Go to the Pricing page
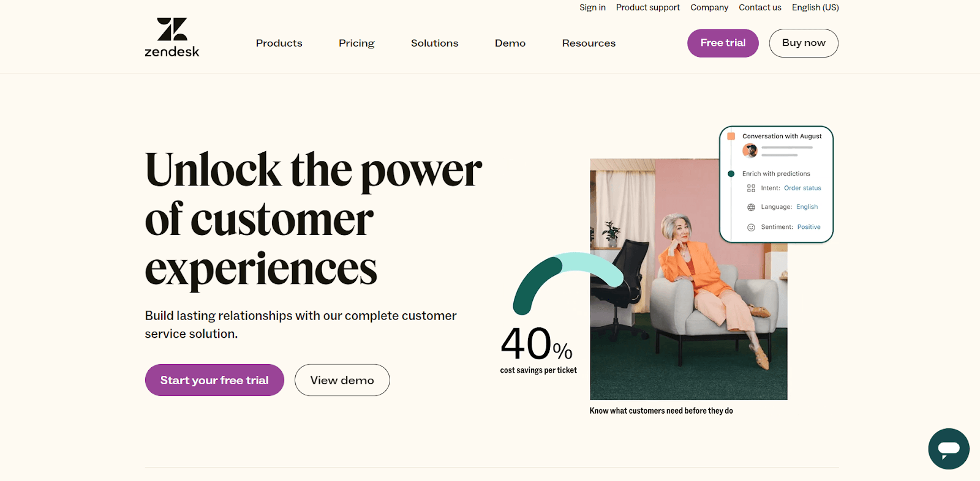 (356, 43)
